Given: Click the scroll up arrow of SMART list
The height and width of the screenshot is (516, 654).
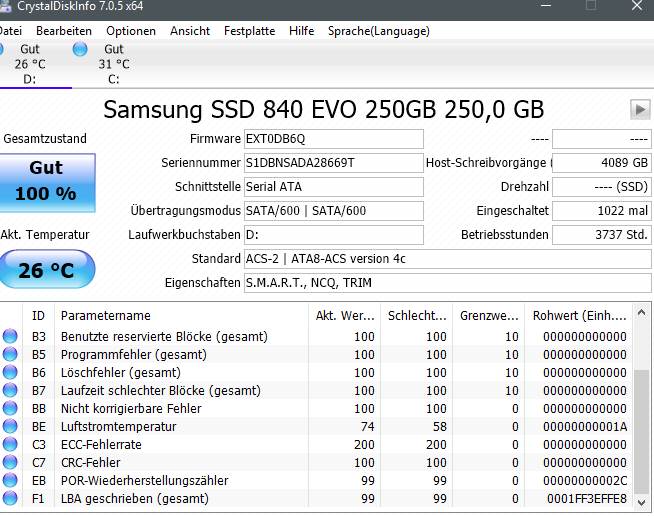Looking at the screenshot, I should click(x=641, y=312).
